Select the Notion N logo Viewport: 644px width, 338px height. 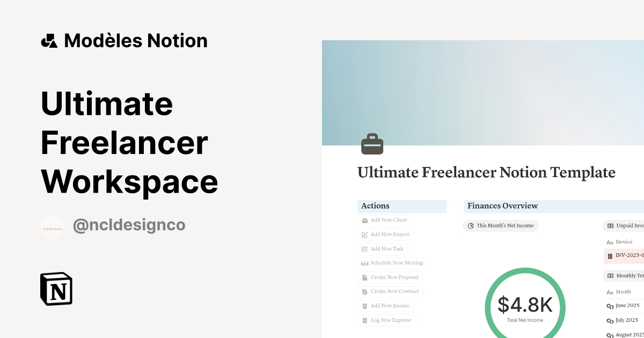(x=56, y=289)
